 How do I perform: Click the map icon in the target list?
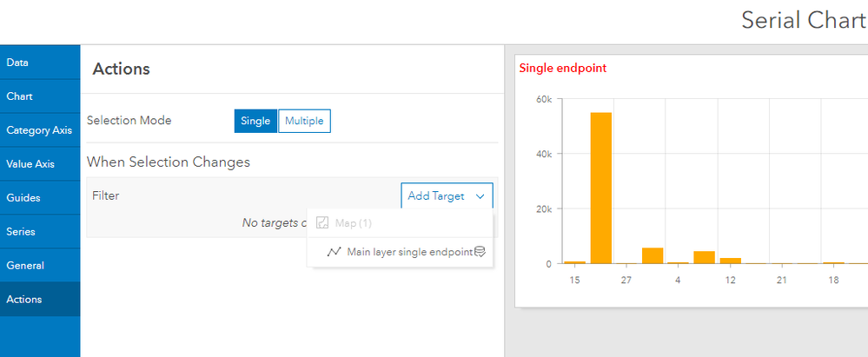point(321,224)
